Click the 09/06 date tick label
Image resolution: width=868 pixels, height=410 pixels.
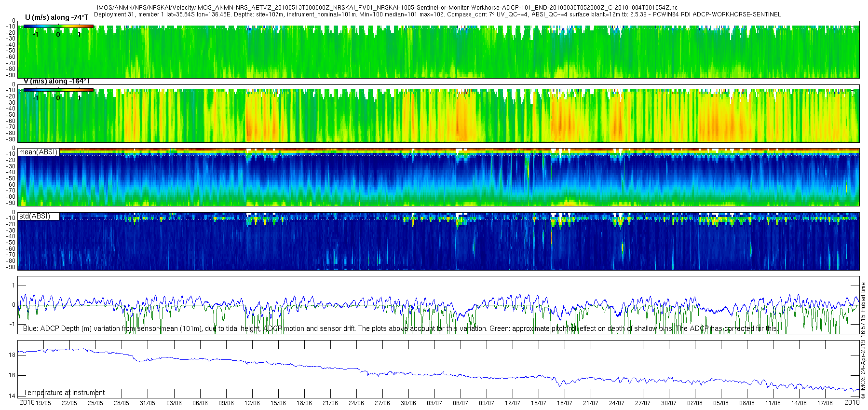point(226,403)
